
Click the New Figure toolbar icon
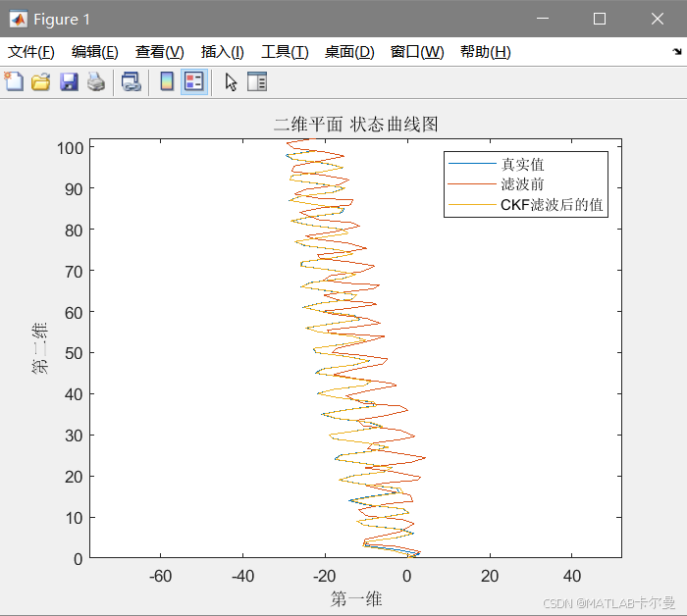click(14, 81)
